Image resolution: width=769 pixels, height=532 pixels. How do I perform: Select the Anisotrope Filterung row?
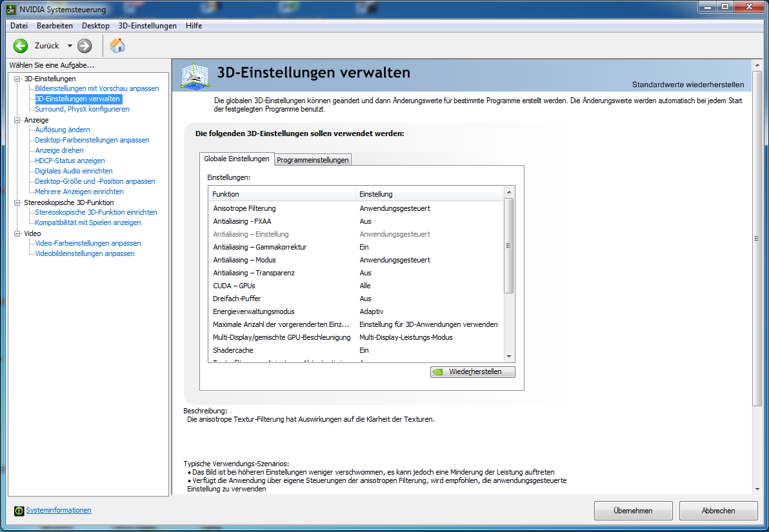pos(356,208)
